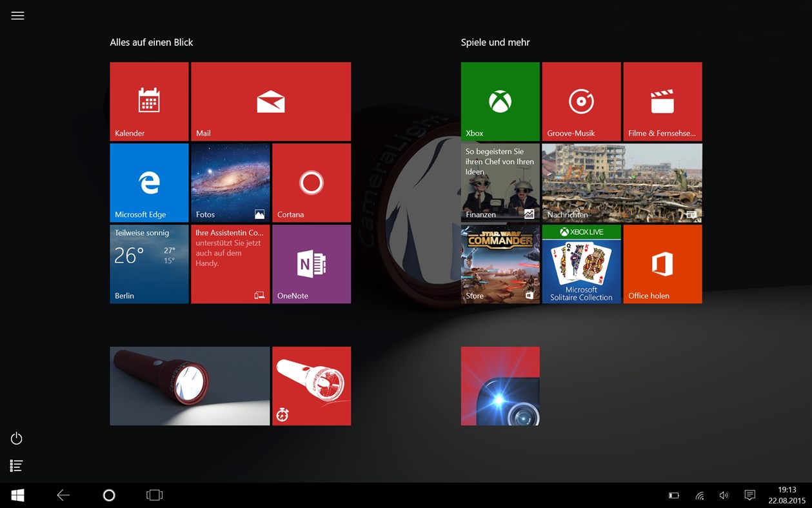Open the Fotos app tile
The height and width of the screenshot is (508, 812).
230,182
